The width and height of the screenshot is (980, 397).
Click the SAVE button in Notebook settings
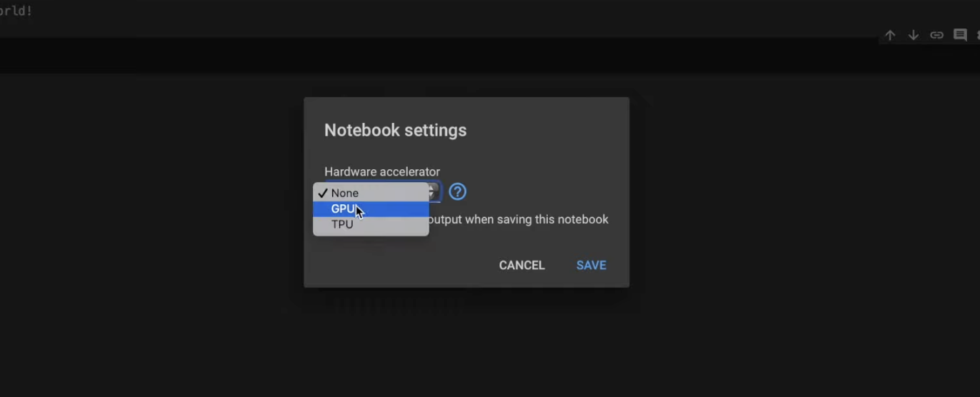[x=591, y=265]
